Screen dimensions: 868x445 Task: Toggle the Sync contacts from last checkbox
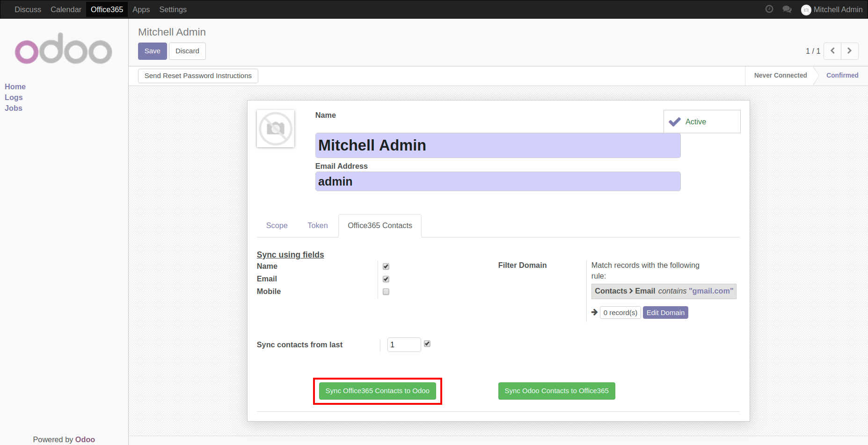point(427,344)
